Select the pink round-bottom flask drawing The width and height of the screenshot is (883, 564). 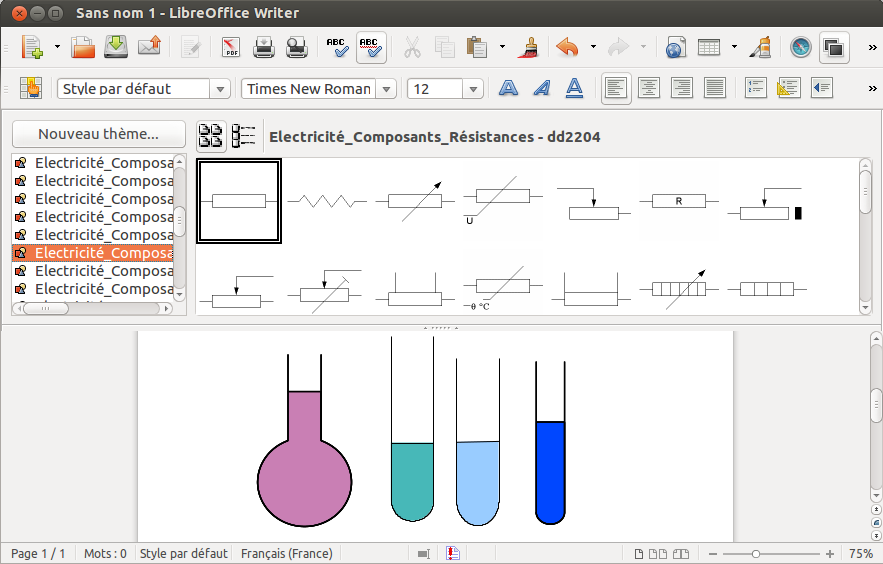(305, 440)
